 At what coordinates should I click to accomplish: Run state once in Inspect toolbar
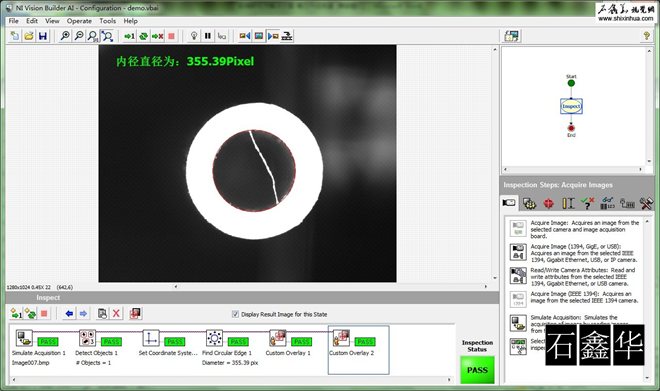[x=16, y=314]
